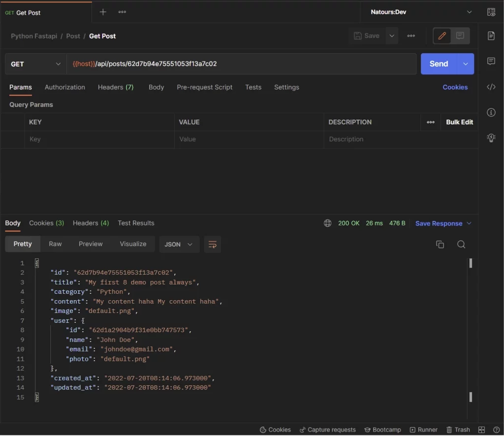Viewport: 504px width, 436px height.
Task: Open the Pub bulb icon in right sidebar
Action: click(x=491, y=138)
